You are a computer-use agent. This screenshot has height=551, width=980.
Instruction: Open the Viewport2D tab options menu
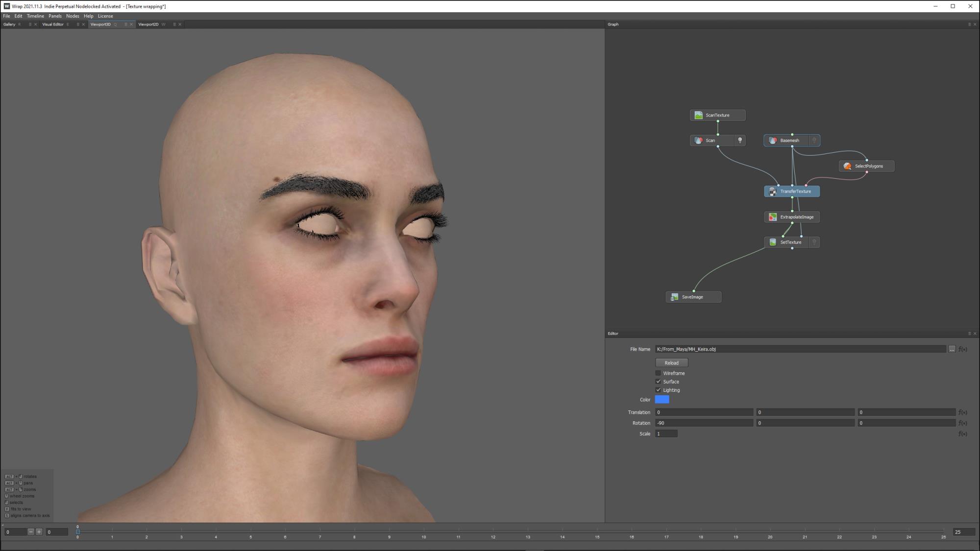[x=174, y=24]
